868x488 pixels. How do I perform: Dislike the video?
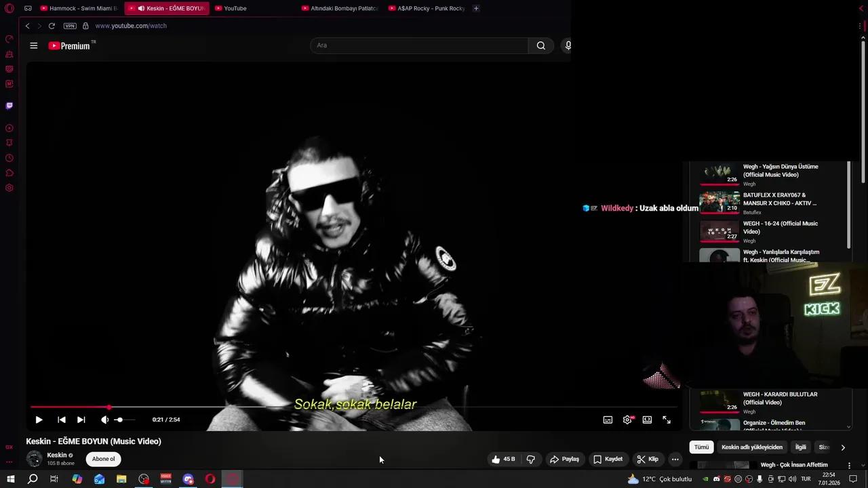[x=530, y=459]
